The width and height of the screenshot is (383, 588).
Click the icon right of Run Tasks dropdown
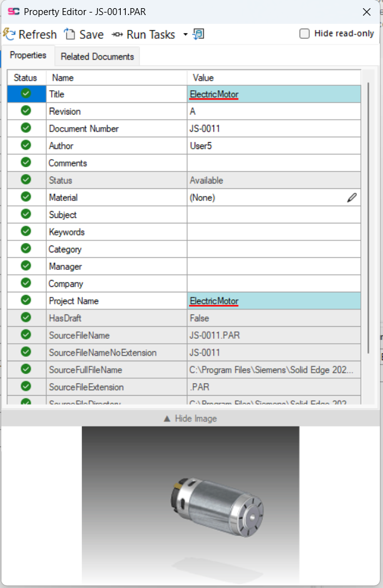[198, 34]
